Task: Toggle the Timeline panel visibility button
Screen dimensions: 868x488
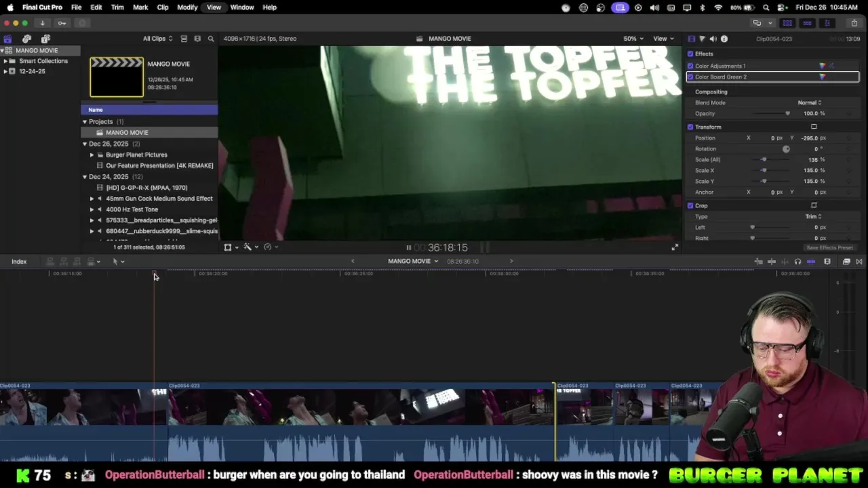Action: click(807, 23)
